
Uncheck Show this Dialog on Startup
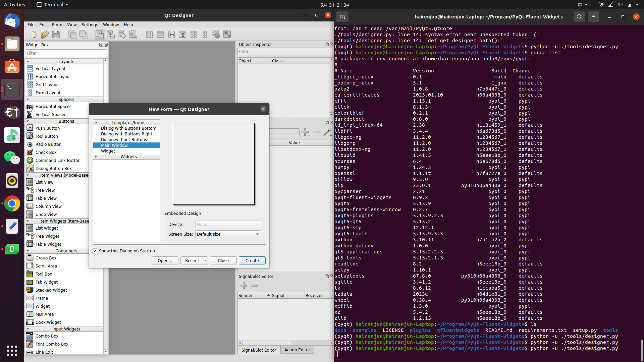(x=95, y=251)
